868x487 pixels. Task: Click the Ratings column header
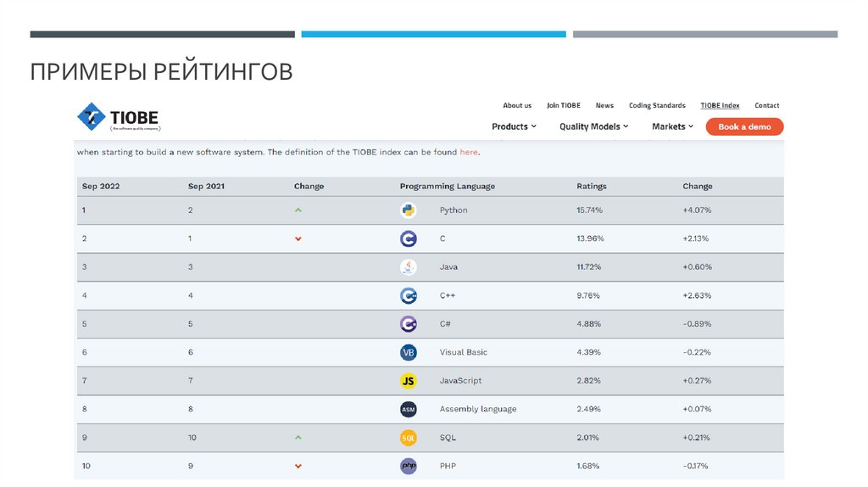(x=592, y=186)
